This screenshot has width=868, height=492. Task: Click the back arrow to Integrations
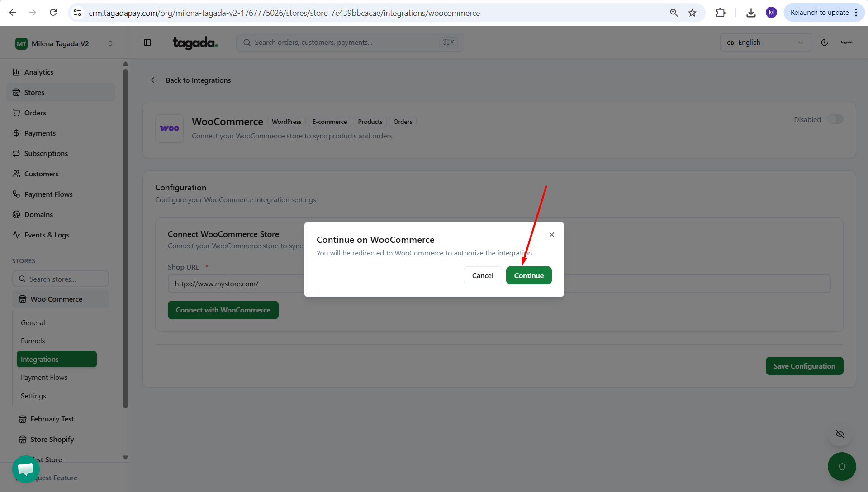tap(154, 80)
